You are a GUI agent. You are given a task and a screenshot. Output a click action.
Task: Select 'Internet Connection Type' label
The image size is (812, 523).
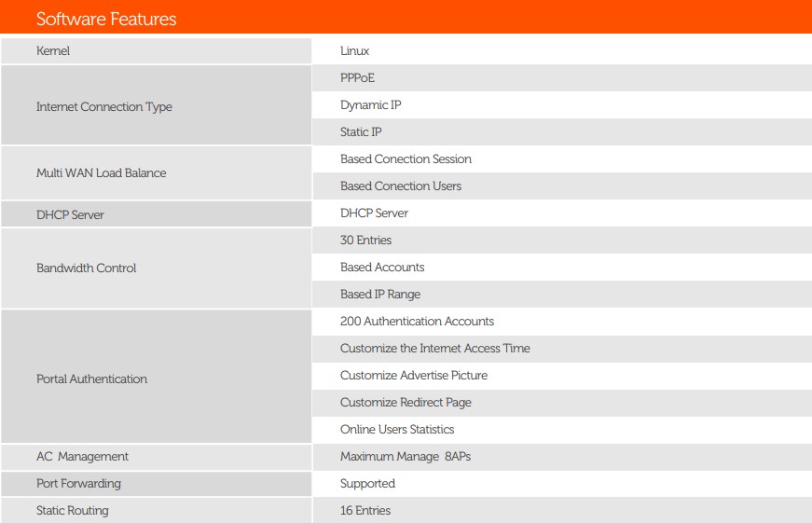click(x=104, y=106)
